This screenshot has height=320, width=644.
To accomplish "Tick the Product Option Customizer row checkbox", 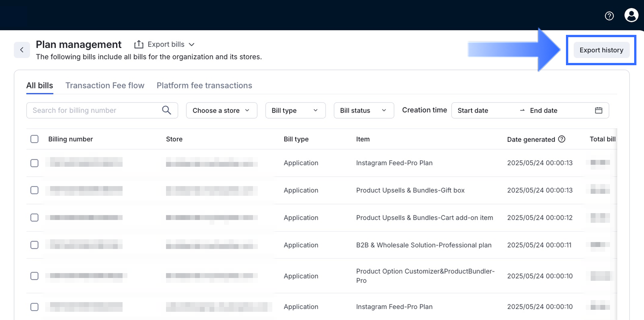I will tap(34, 276).
